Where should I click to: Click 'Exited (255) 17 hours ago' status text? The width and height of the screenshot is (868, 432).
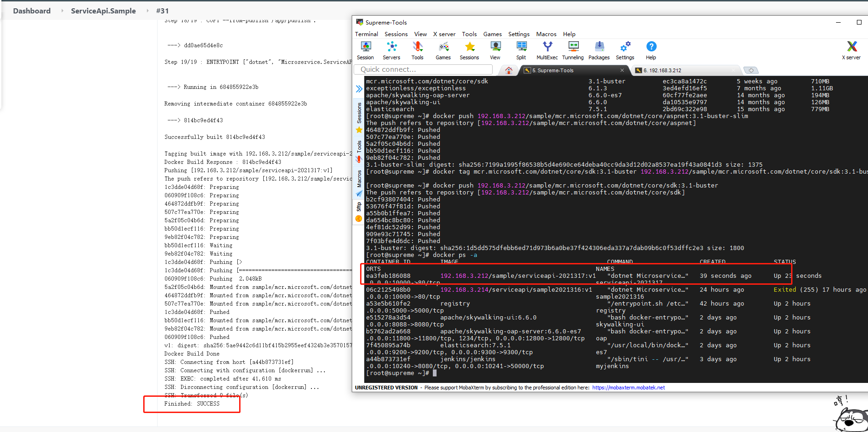[820, 290]
